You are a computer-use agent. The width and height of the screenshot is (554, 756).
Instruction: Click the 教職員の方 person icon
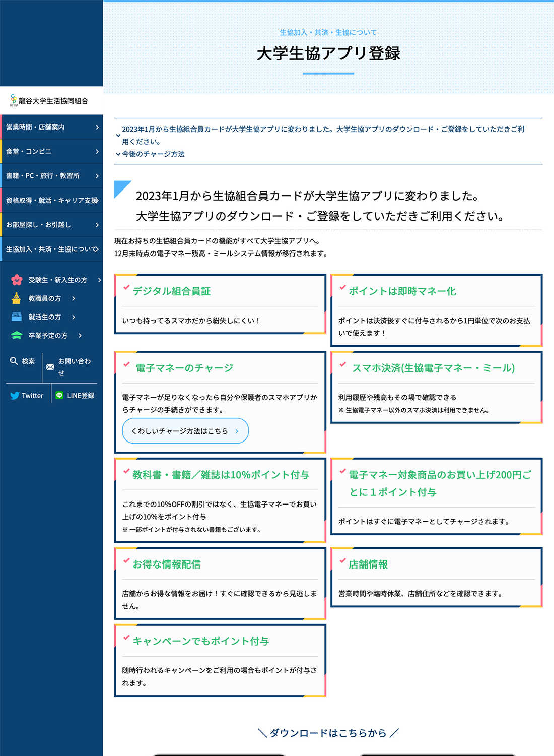tap(17, 298)
